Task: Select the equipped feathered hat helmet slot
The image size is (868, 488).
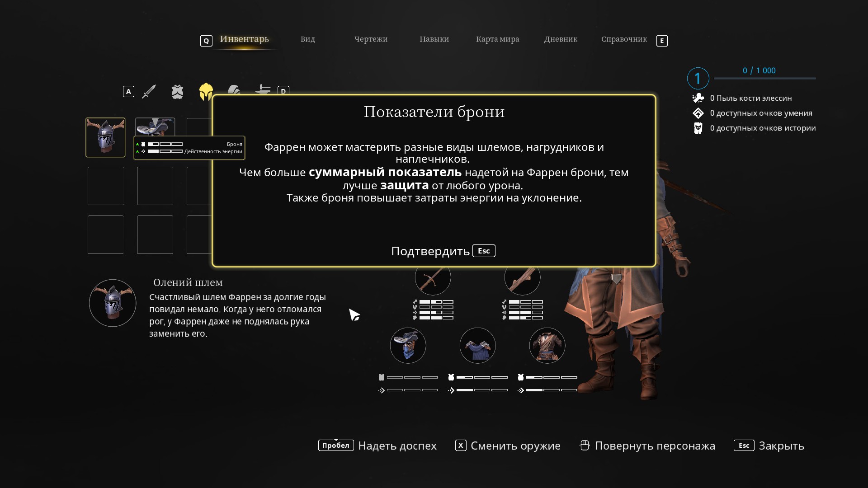Action: (x=408, y=346)
